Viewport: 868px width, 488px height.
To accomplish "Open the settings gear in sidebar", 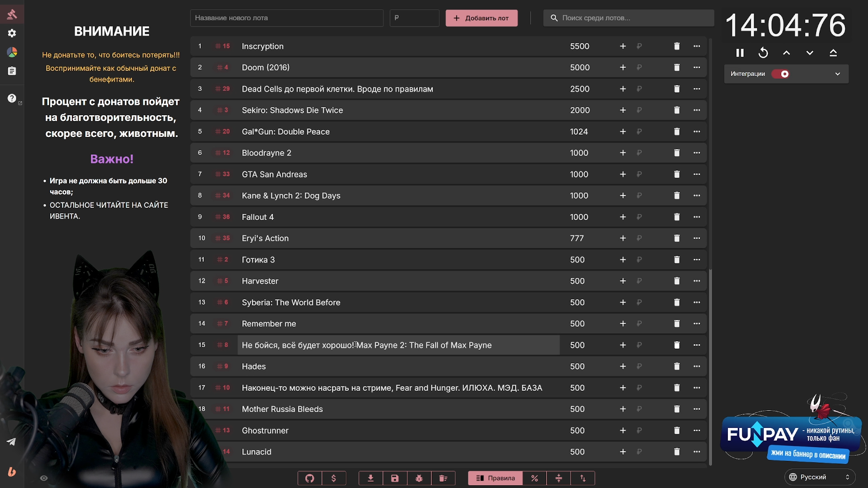I will 12,33.
